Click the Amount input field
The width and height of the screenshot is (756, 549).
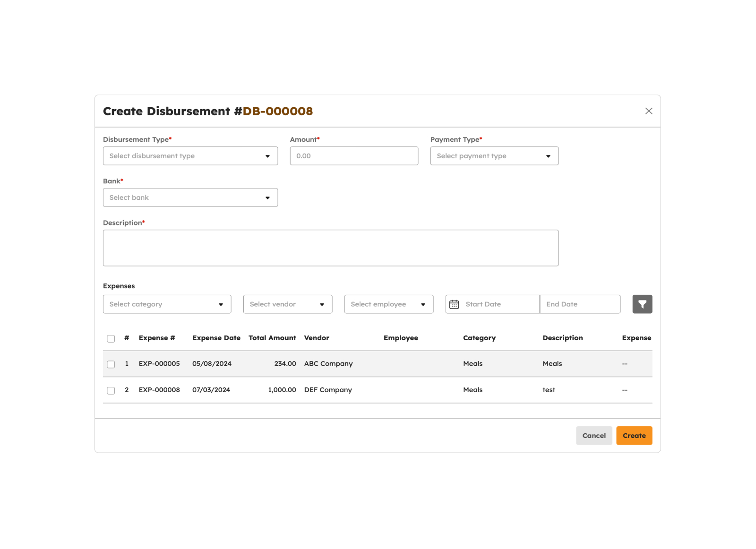click(354, 156)
